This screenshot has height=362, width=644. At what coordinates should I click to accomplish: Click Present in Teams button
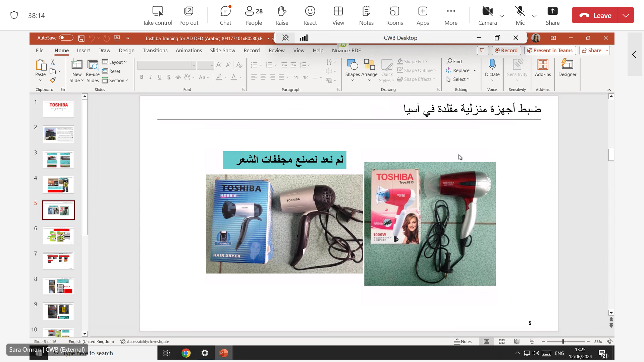550,50
